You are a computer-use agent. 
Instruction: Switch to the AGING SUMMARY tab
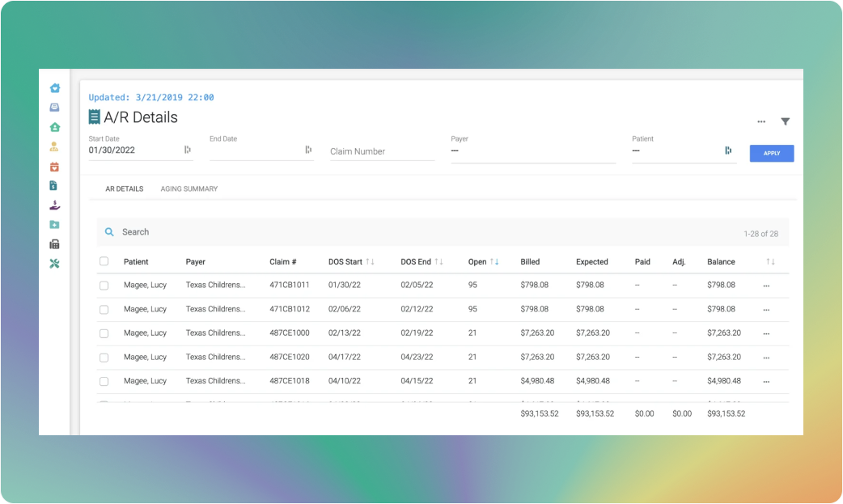tap(188, 188)
